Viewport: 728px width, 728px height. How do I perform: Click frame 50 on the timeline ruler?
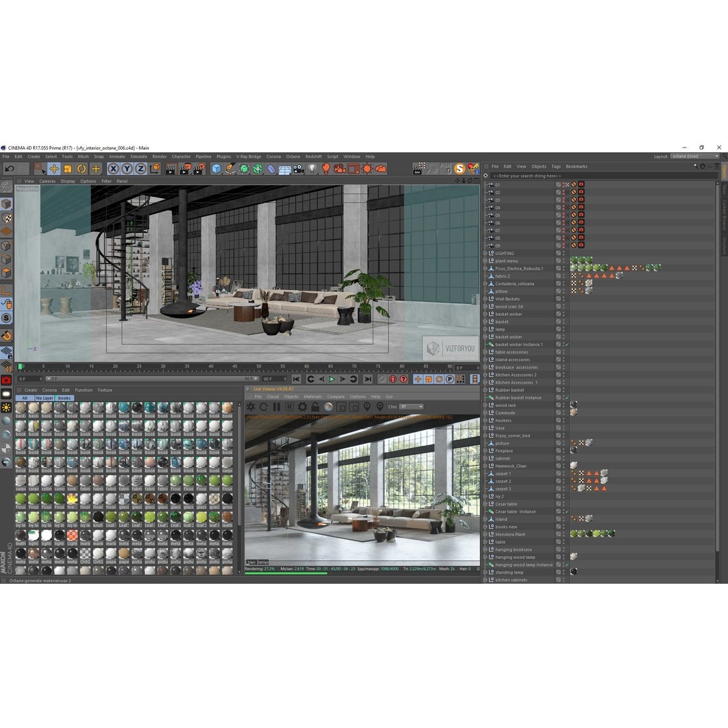pos(259,367)
